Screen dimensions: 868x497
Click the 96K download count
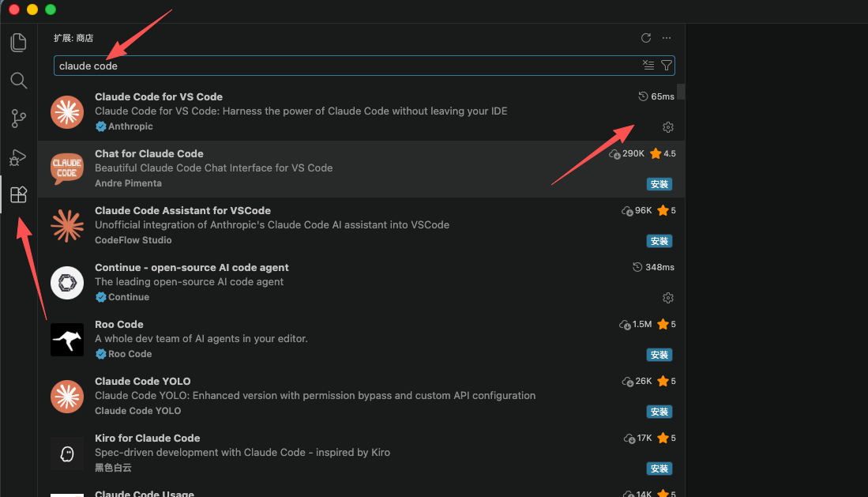[637, 210]
